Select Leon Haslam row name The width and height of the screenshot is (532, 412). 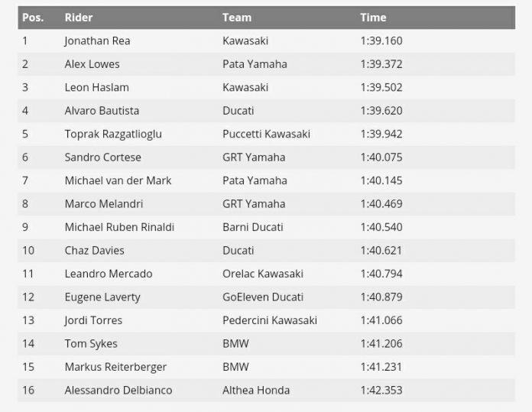tap(96, 87)
